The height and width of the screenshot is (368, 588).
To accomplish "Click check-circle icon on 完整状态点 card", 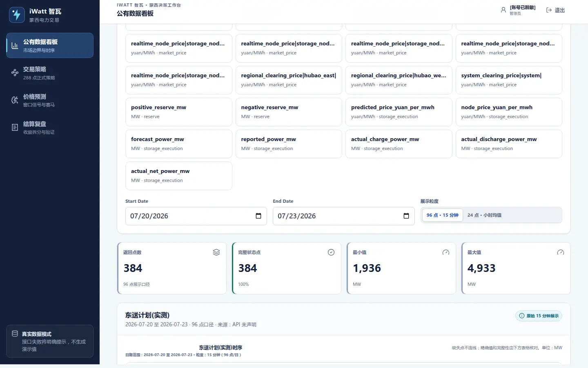I will click(331, 252).
